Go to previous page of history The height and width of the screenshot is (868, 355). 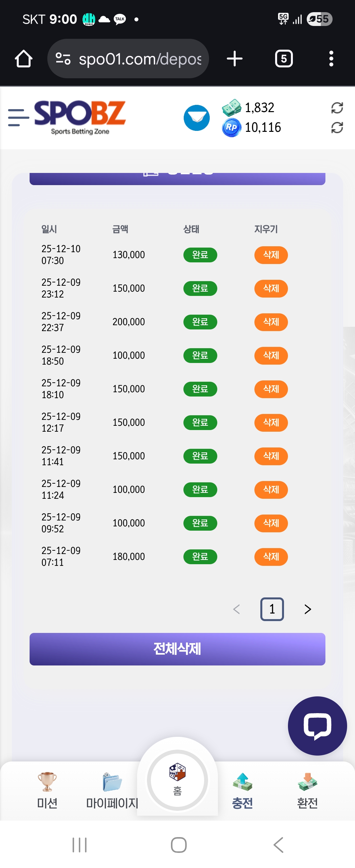point(236,609)
